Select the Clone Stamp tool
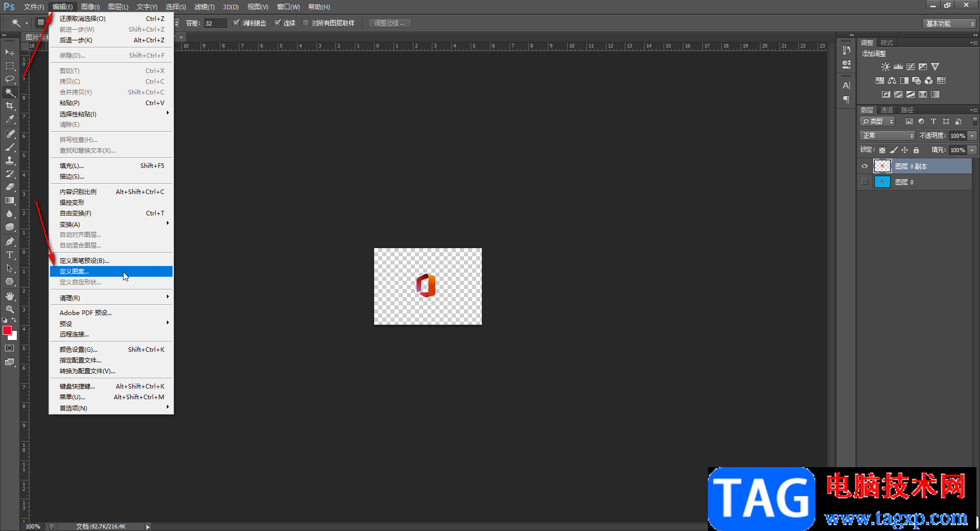Viewport: 980px width, 531px height. (10, 160)
